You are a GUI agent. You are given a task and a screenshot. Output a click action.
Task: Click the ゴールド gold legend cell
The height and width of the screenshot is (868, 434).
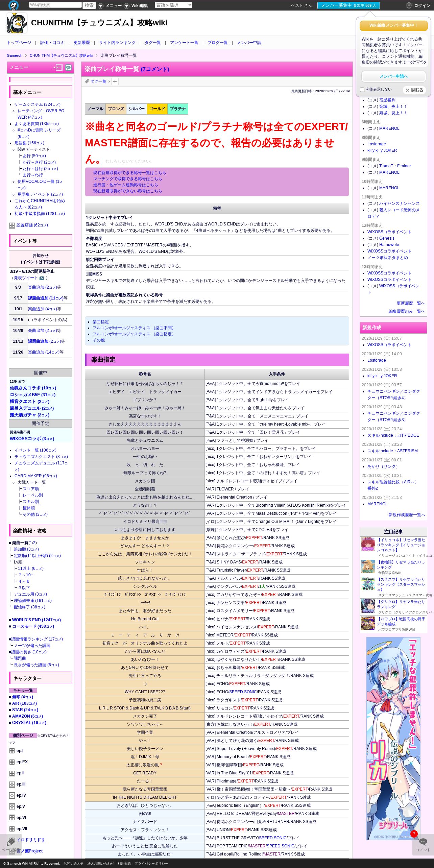point(157,109)
